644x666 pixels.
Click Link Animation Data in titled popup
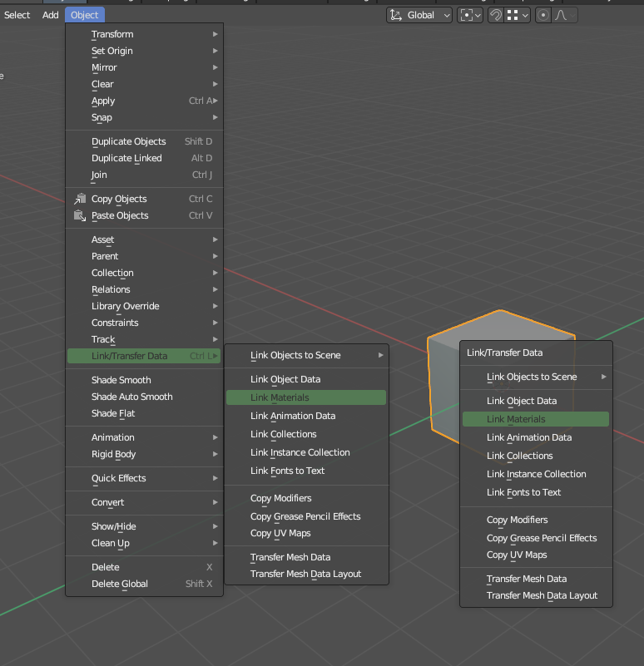(x=536, y=437)
